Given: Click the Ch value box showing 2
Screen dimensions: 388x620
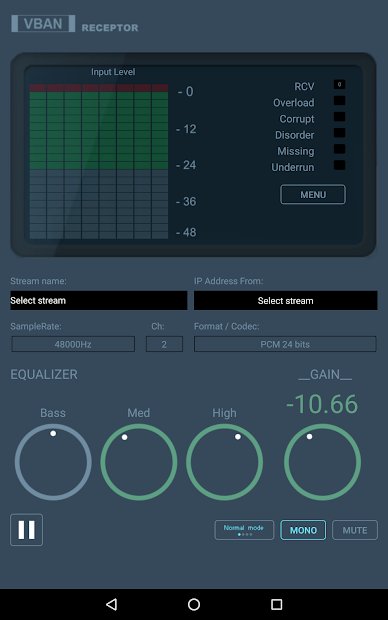Looking at the screenshot, I should (164, 344).
